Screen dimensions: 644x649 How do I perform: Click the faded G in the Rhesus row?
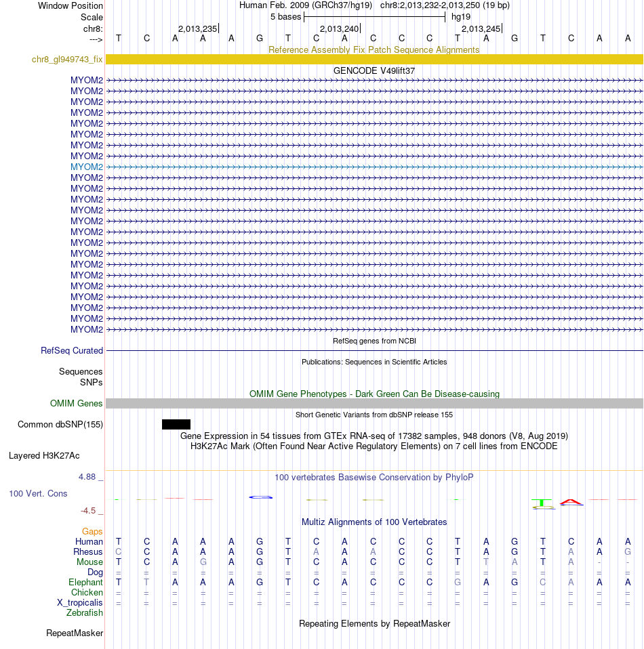(x=628, y=551)
